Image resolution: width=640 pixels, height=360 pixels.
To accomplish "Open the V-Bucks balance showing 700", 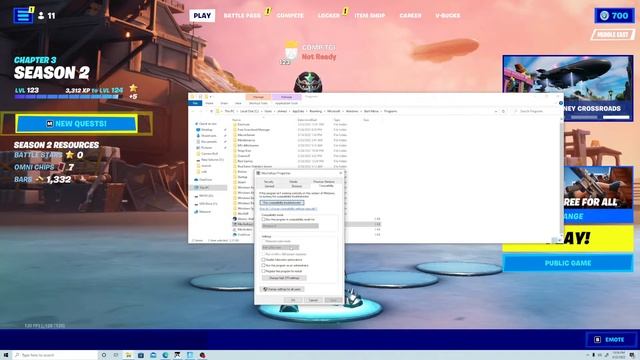I will 614,16.
